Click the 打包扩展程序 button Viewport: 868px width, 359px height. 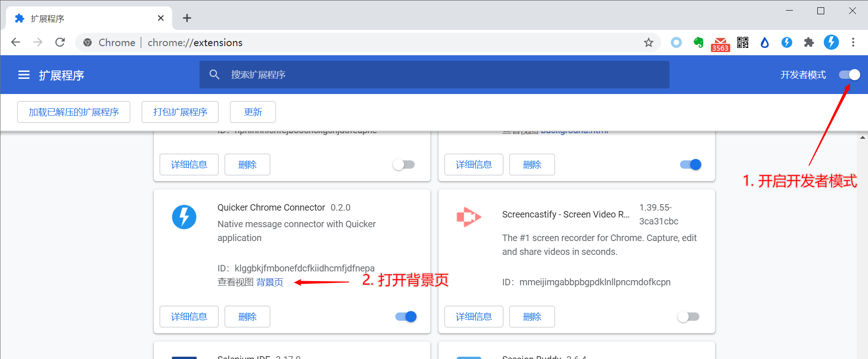[180, 112]
